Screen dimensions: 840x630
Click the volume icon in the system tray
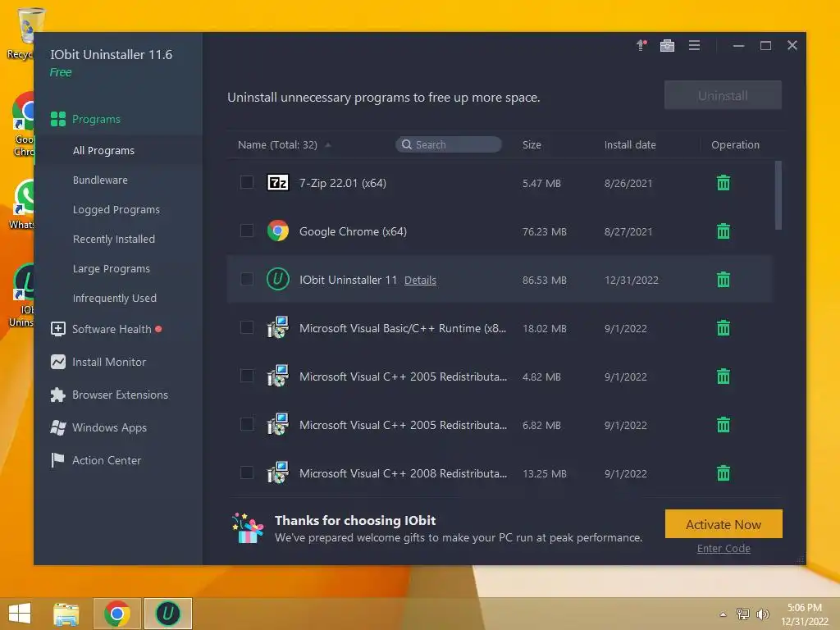pos(762,614)
